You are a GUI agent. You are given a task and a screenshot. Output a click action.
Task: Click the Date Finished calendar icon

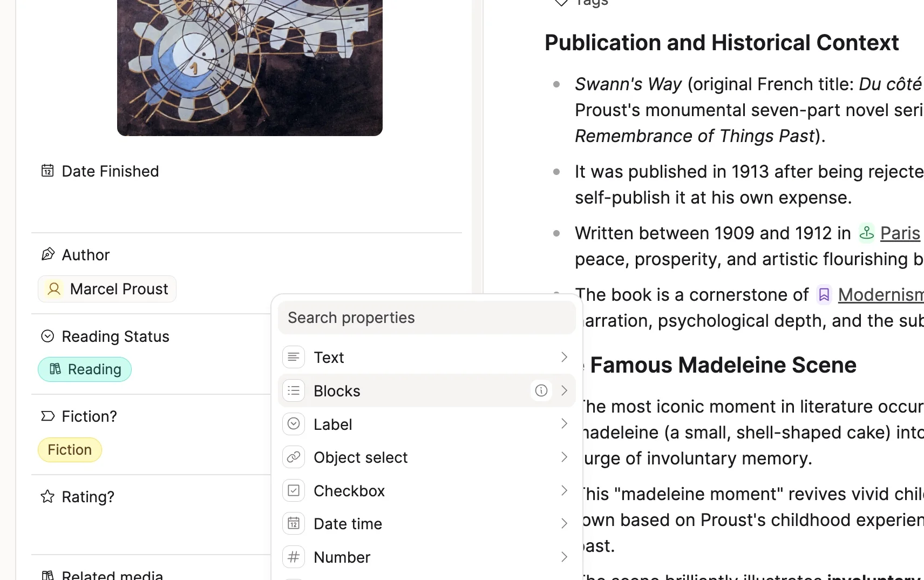pyautogui.click(x=47, y=171)
